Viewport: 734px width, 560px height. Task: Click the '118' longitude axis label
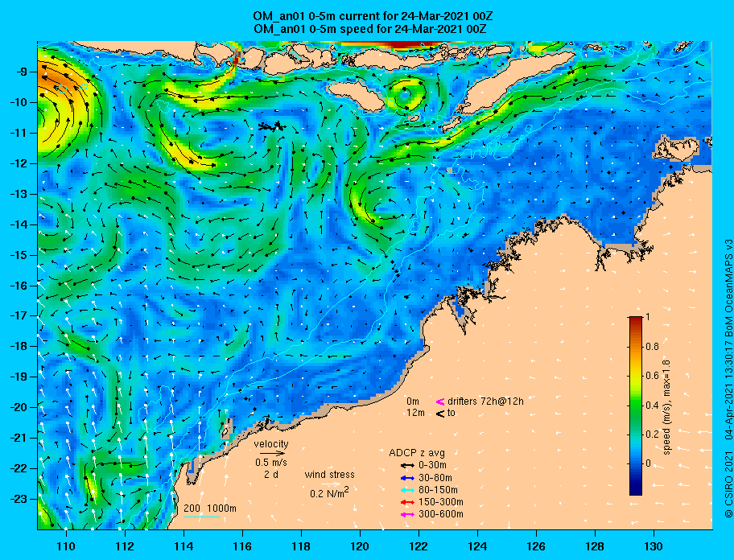[301, 546]
